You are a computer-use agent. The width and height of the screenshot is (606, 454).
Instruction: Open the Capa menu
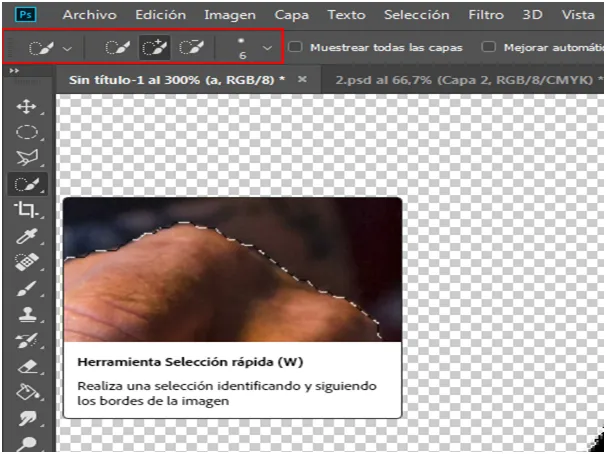(x=291, y=15)
